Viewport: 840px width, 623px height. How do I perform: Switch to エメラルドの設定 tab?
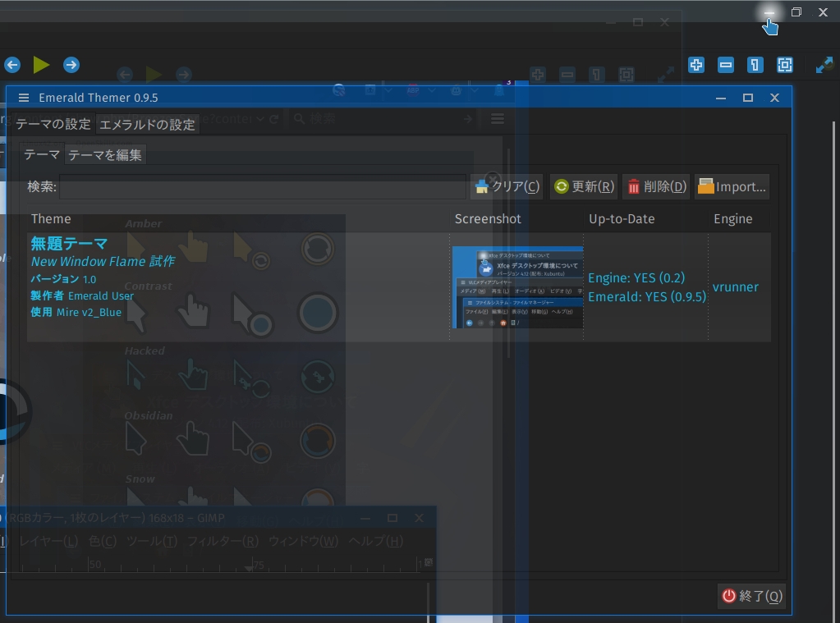147,125
